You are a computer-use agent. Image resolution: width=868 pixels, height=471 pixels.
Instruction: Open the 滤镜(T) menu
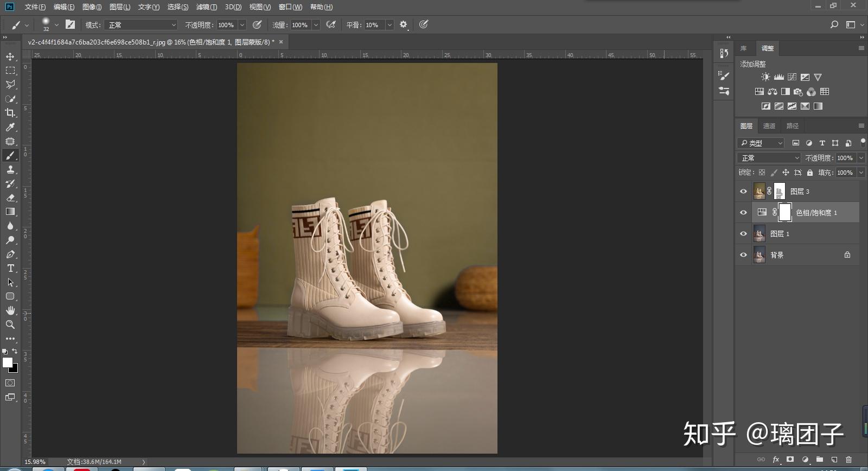point(207,7)
